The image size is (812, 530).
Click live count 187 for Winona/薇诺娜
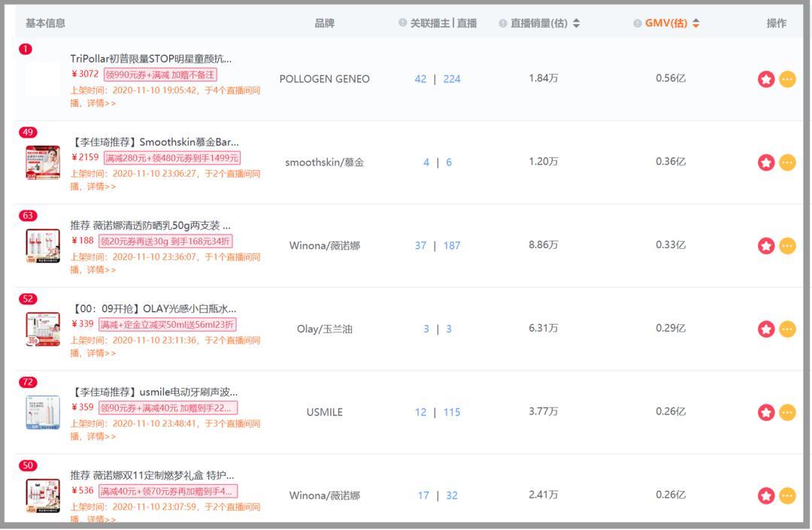click(x=452, y=246)
